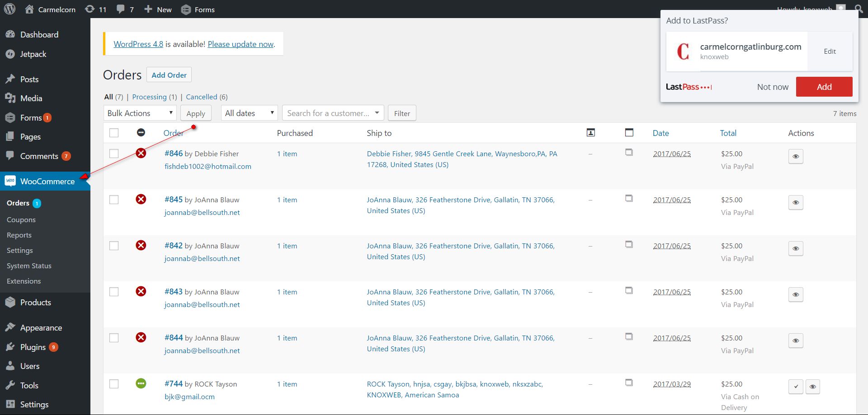
Task: Check the select-all orders checkbox
Action: tap(114, 133)
